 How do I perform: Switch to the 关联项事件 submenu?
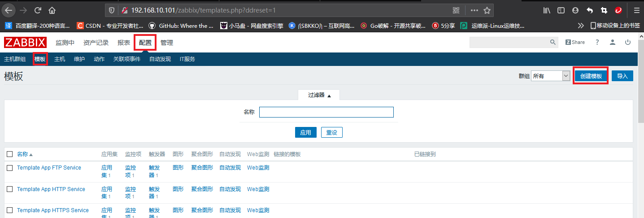127,59
